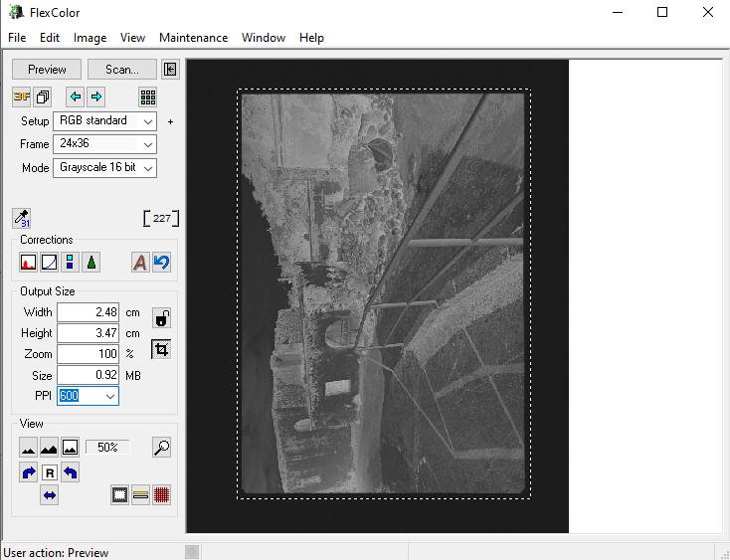The width and height of the screenshot is (730, 560).
Task: Collapse the side panel with the arrow icon
Action: pyautogui.click(x=170, y=70)
